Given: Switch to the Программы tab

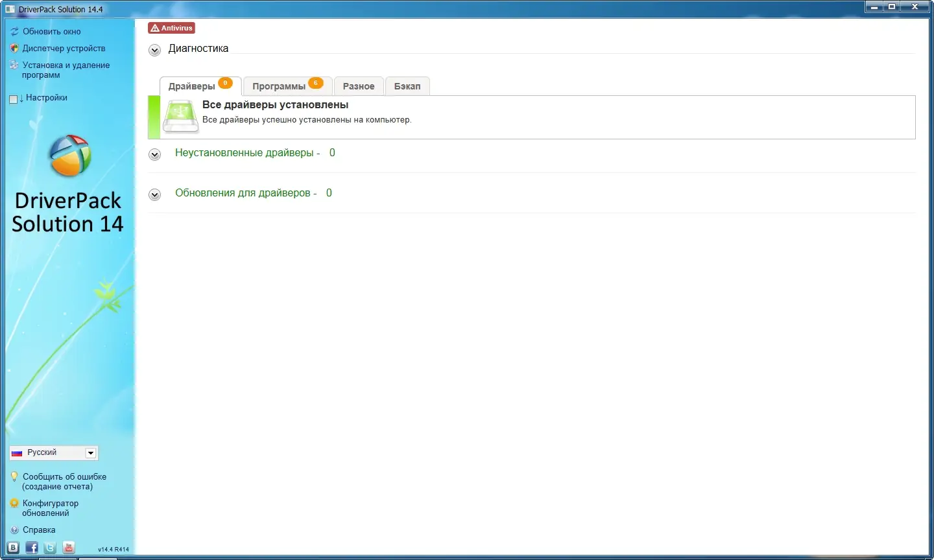Looking at the screenshot, I should (x=288, y=86).
